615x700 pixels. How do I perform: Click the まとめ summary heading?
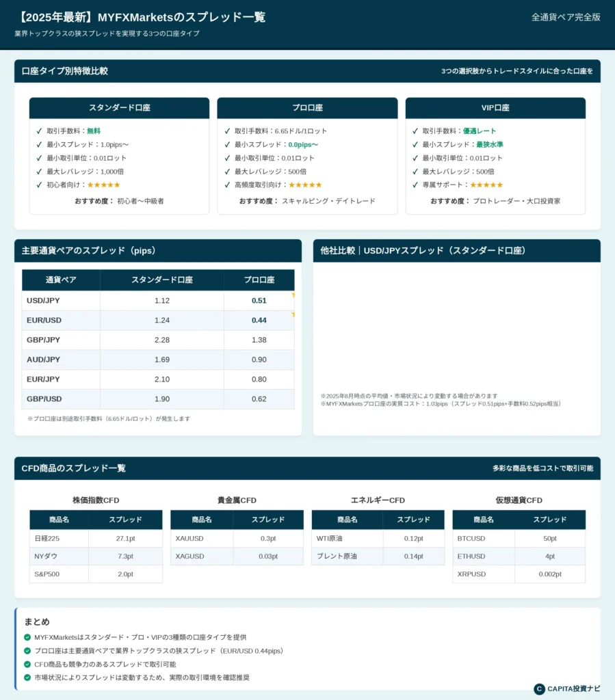tap(37, 622)
